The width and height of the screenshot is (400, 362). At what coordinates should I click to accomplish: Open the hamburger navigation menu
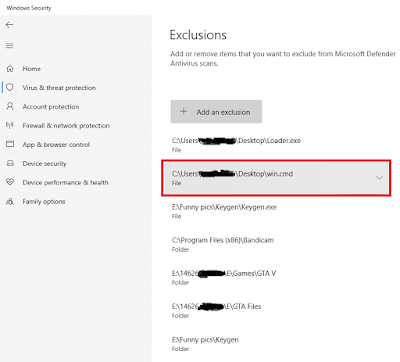click(10, 46)
